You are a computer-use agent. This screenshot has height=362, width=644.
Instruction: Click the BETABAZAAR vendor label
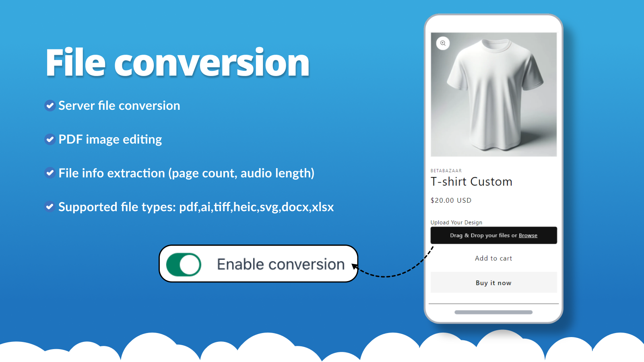click(446, 171)
